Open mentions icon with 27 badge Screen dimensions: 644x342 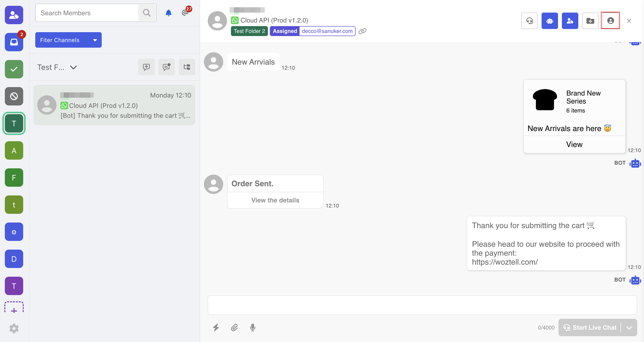coord(186,13)
